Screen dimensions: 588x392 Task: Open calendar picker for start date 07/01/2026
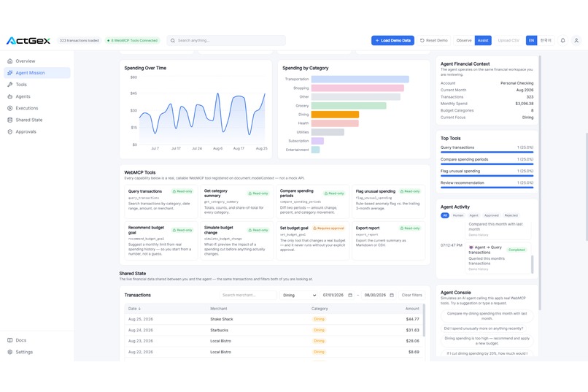350,295
